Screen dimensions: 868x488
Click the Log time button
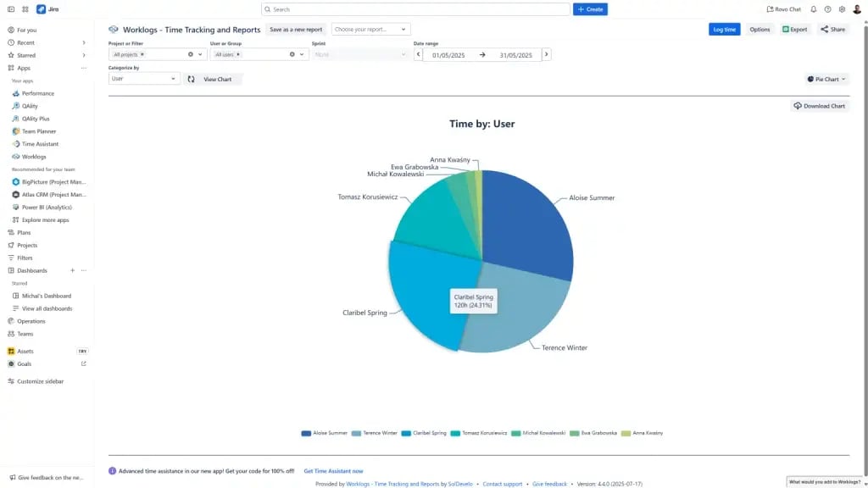click(724, 30)
